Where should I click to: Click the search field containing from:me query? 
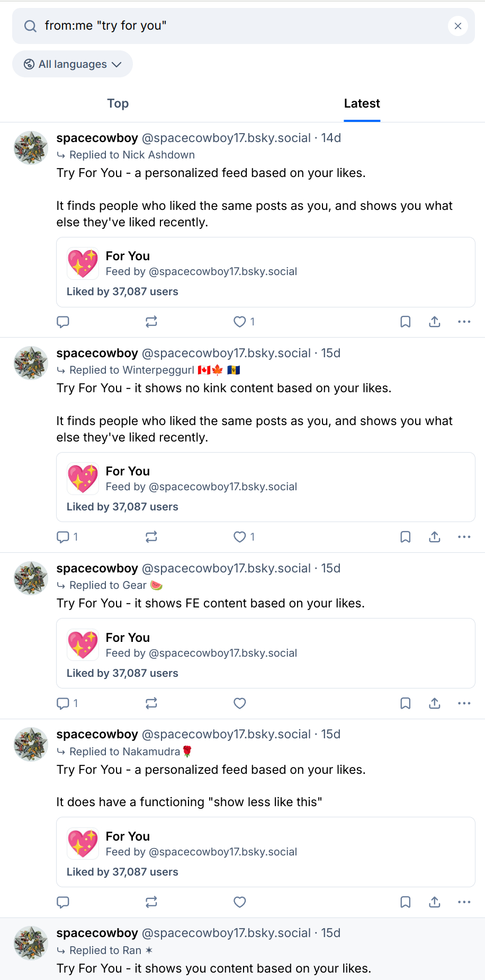pos(238,26)
